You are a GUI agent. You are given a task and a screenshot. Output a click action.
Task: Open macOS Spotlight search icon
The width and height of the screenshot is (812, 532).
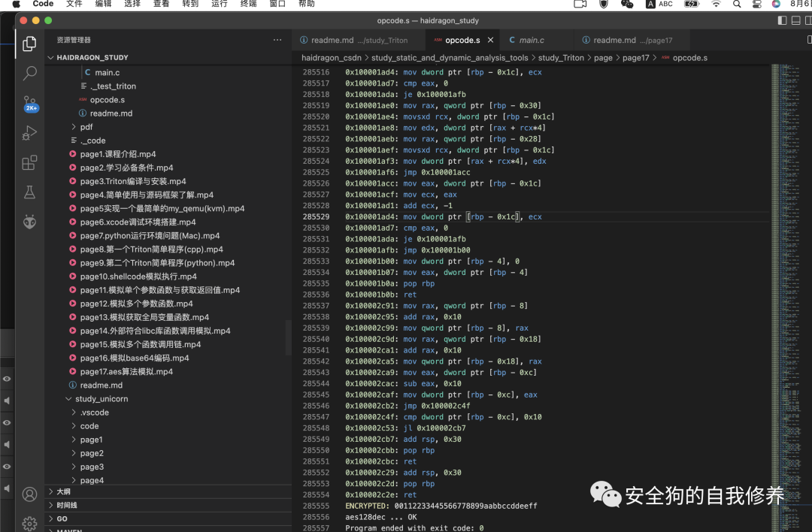pyautogui.click(x=736, y=5)
